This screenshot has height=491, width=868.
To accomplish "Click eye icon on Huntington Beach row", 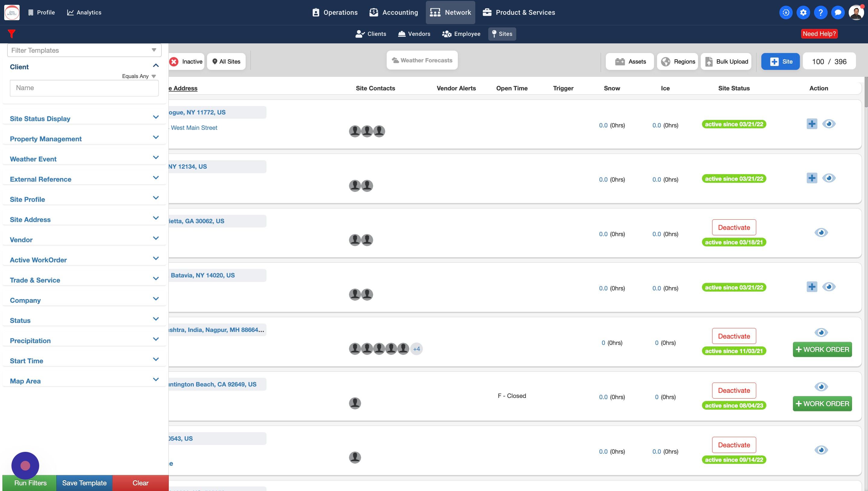I will pos(821,386).
